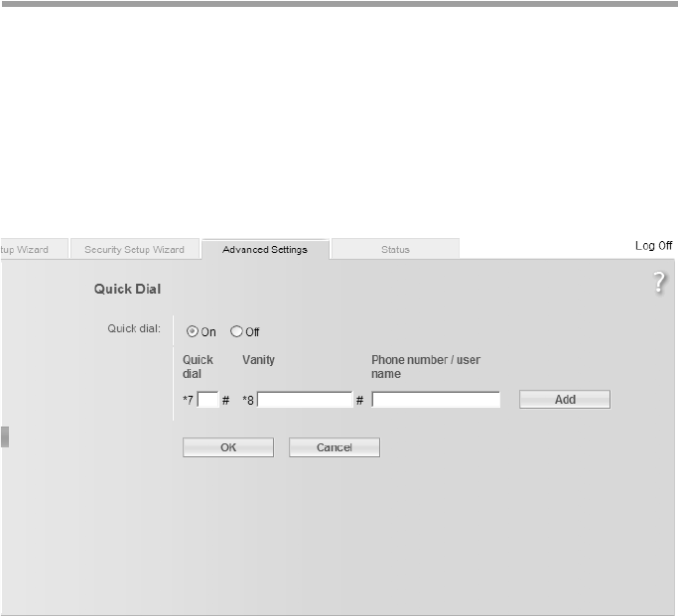Focus the *8 vanity input field
The height and width of the screenshot is (616, 678).
[305, 400]
